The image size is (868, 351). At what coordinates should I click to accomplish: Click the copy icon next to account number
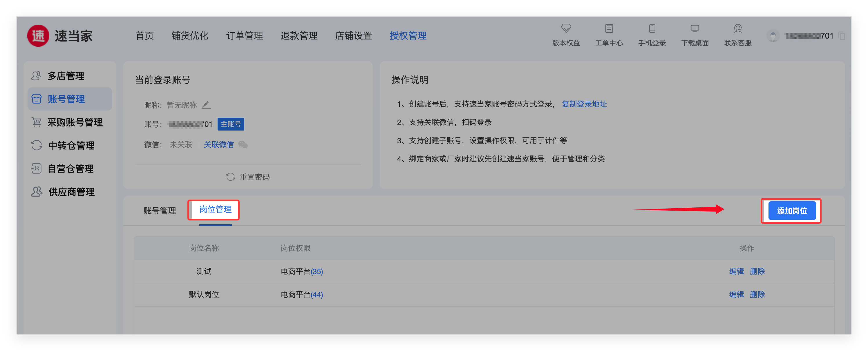pyautogui.click(x=841, y=36)
